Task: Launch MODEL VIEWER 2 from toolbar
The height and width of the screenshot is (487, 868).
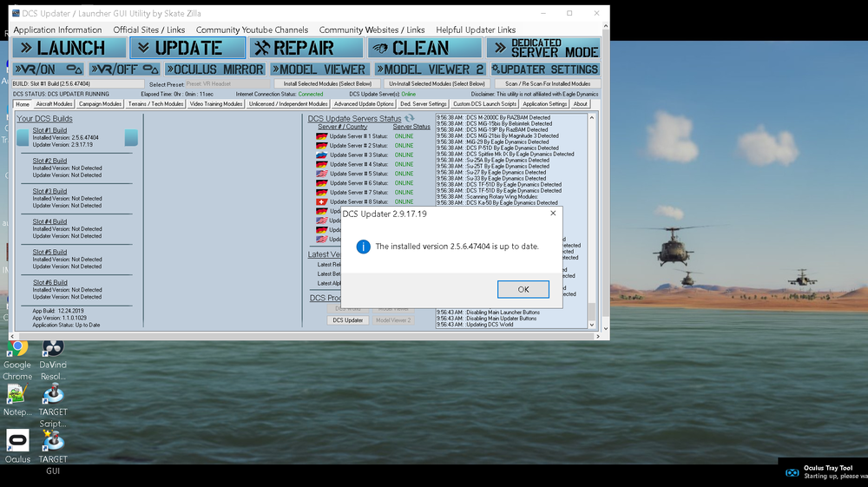Action: click(430, 69)
